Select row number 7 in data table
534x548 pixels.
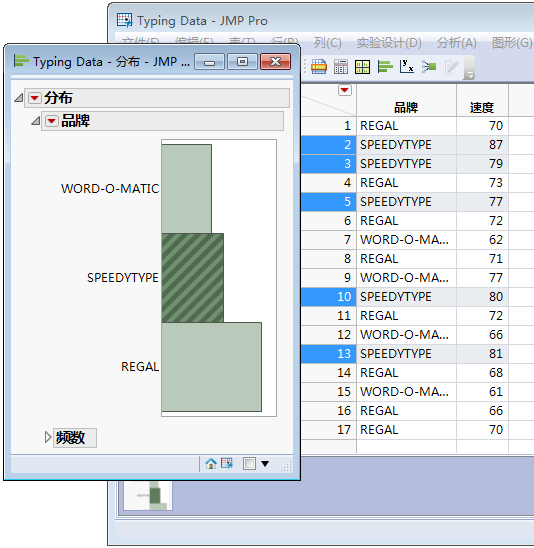pyautogui.click(x=329, y=240)
